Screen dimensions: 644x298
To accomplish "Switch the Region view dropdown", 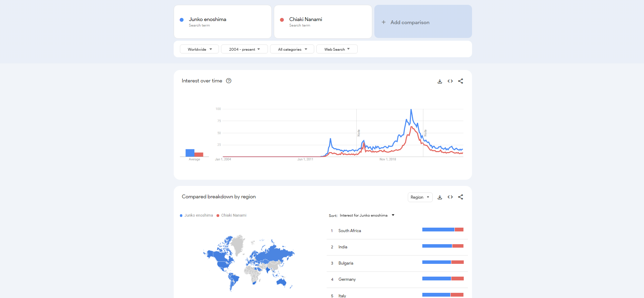I will click(420, 197).
